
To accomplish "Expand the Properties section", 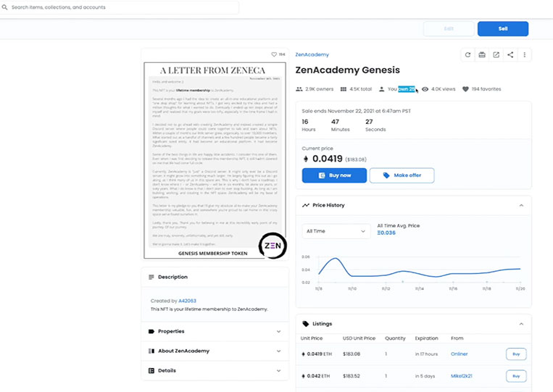I will point(278,331).
